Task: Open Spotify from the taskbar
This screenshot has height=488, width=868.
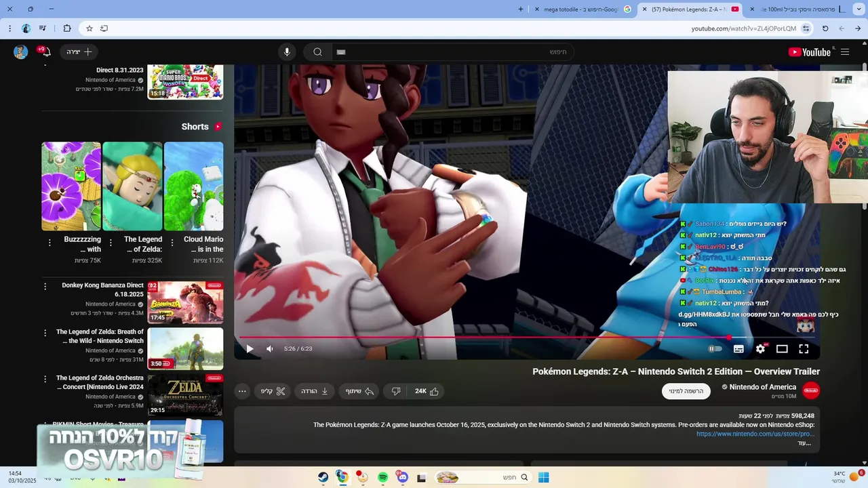Action: point(383,477)
